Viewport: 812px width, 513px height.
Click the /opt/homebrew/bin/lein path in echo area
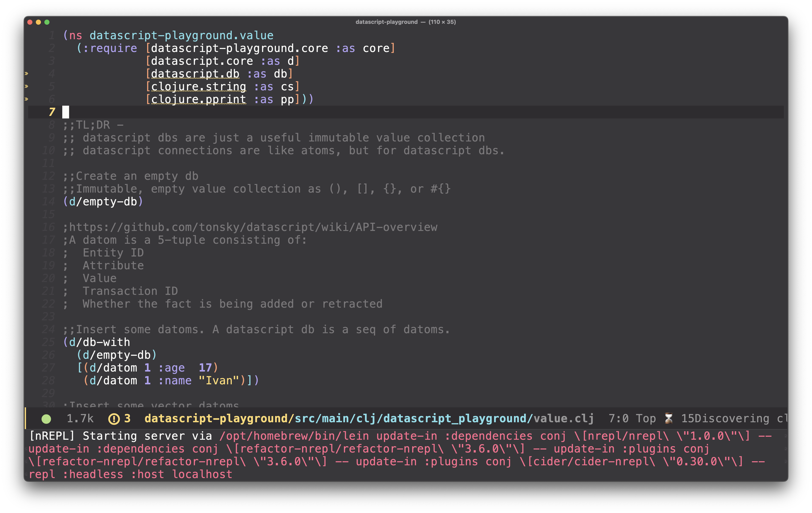294,436
